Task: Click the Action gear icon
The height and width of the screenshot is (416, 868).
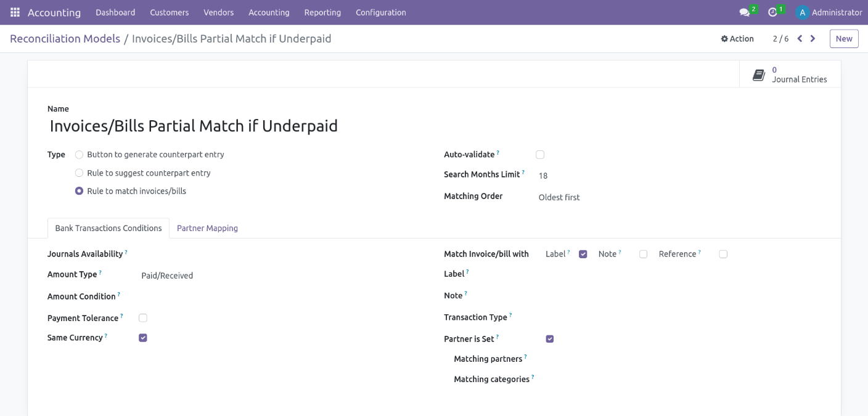Action: click(724, 39)
